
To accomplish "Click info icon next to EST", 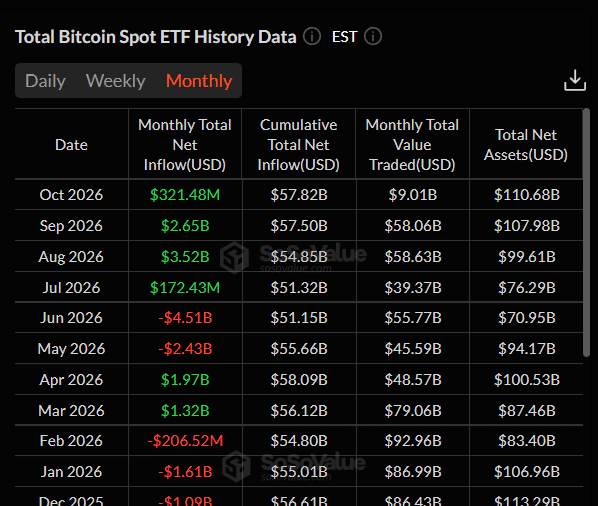I will tap(373, 37).
